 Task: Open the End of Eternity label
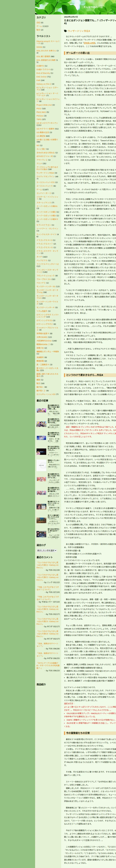(x=43, y=73)
